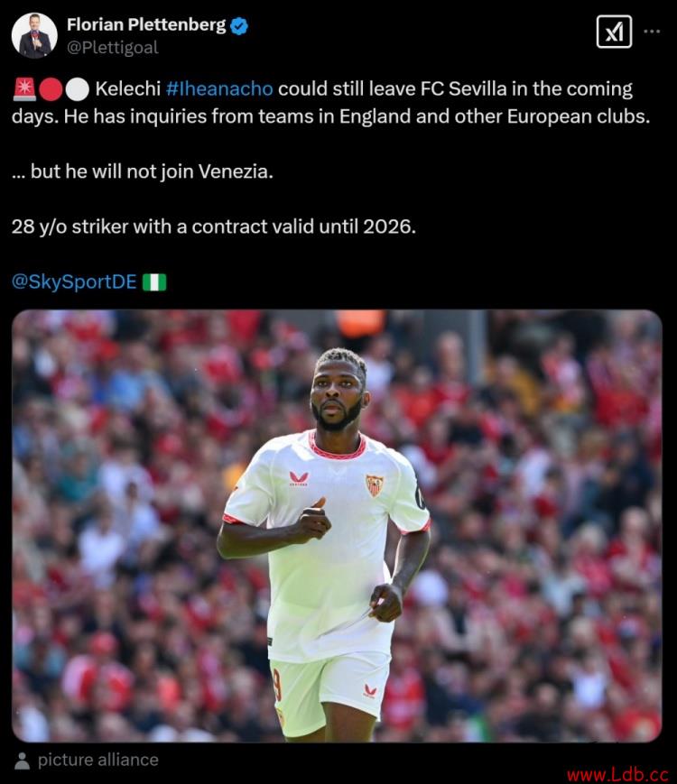Click the Sevilla crest on the jersey
The image size is (677, 784).
tap(375, 485)
